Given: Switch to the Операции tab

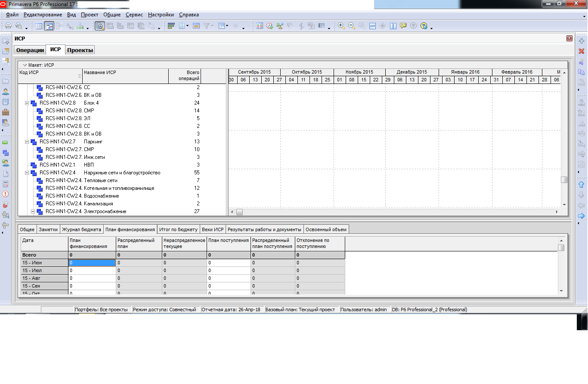Looking at the screenshot, I should [30, 50].
